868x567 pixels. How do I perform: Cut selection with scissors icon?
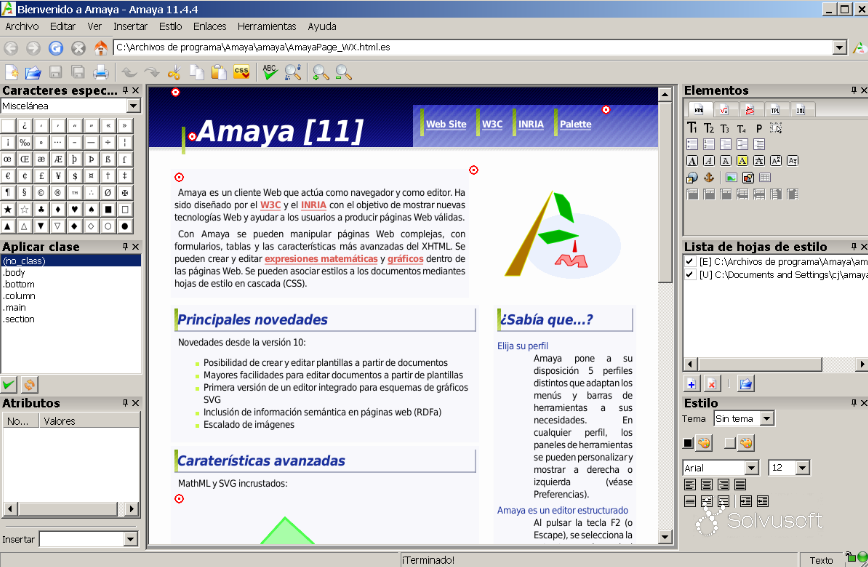174,72
